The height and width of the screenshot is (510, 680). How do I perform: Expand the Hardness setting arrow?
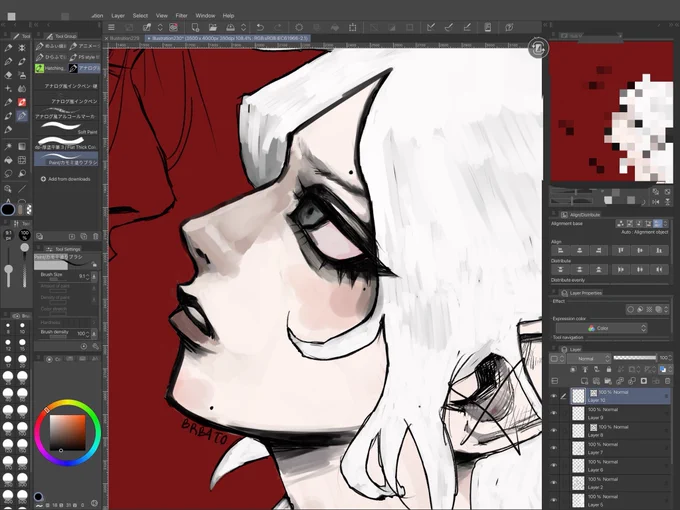[94, 322]
